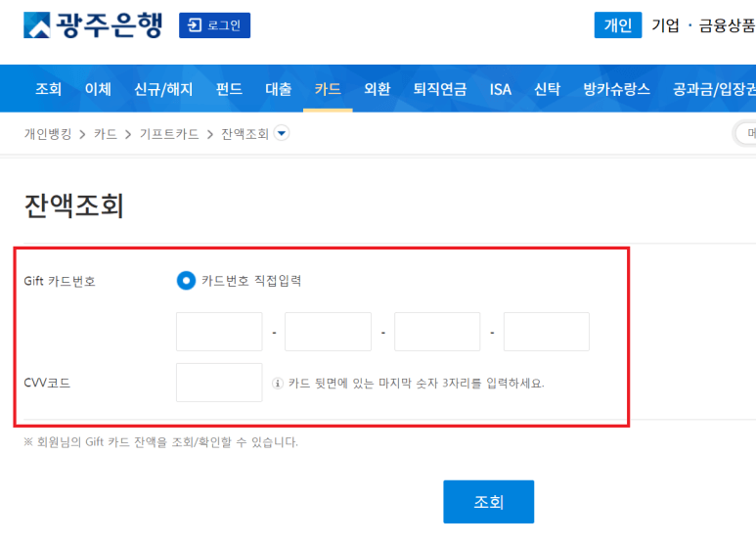Open the 펀드 fund menu
The height and width of the screenshot is (546, 756).
pyautogui.click(x=229, y=89)
